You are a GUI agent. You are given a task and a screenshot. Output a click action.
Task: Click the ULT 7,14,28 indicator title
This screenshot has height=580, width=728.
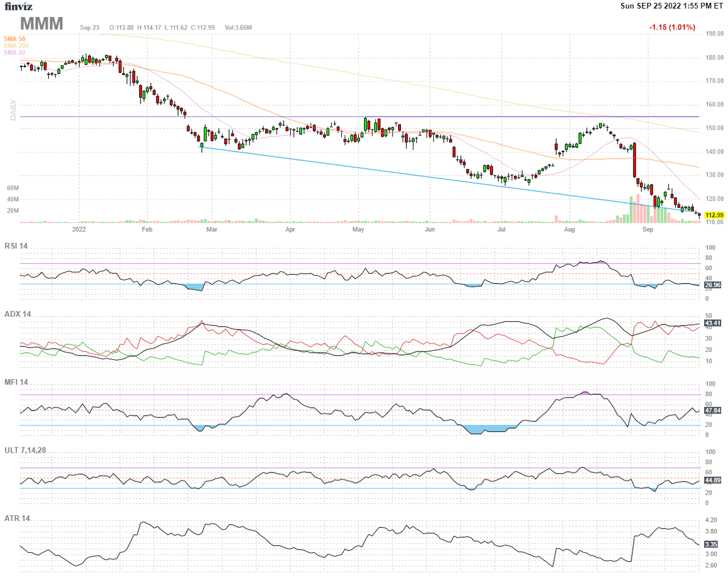25,450
